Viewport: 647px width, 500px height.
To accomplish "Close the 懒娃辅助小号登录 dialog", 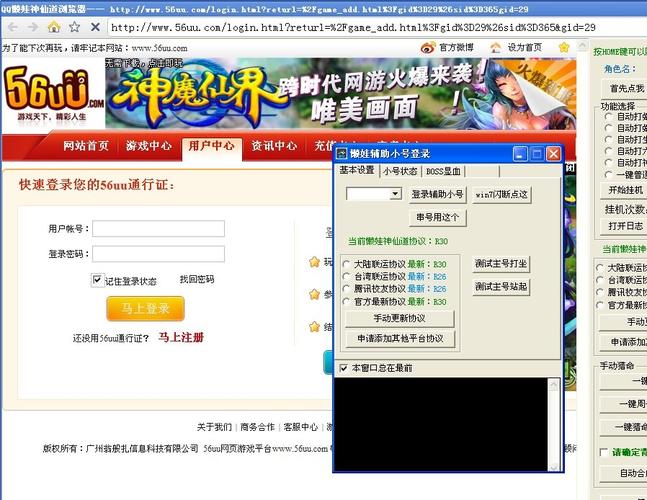I will [553, 154].
